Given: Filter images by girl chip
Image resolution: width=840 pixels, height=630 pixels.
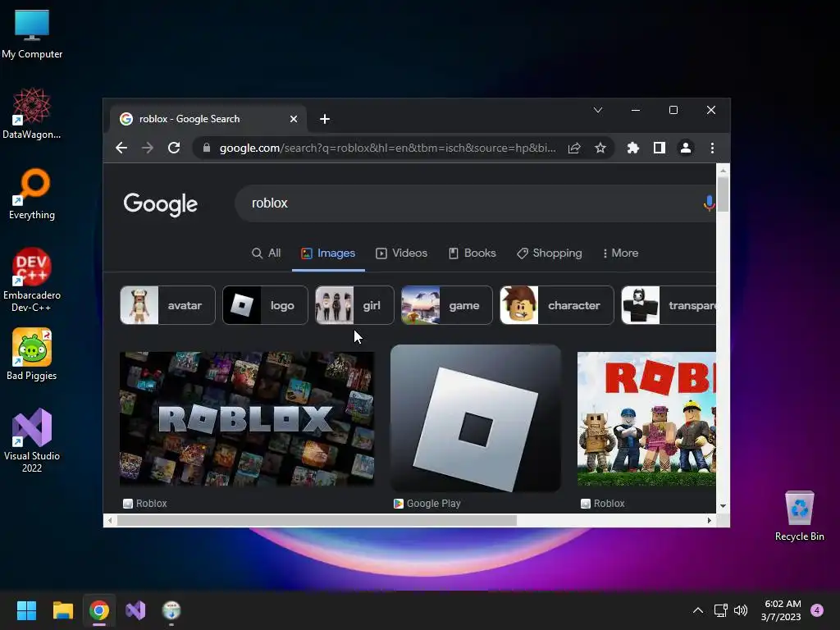Looking at the screenshot, I should [354, 305].
